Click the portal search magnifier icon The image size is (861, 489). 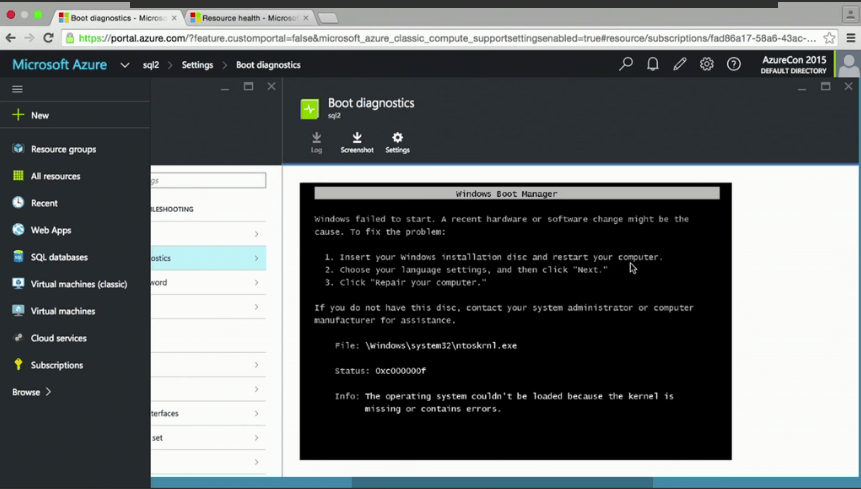tap(625, 64)
